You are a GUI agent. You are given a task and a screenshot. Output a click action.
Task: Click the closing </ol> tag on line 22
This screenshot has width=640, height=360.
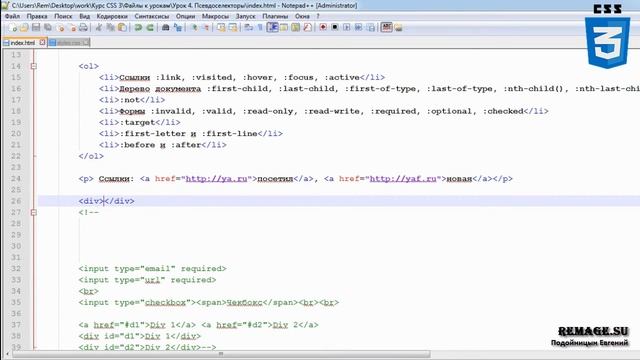point(91,156)
